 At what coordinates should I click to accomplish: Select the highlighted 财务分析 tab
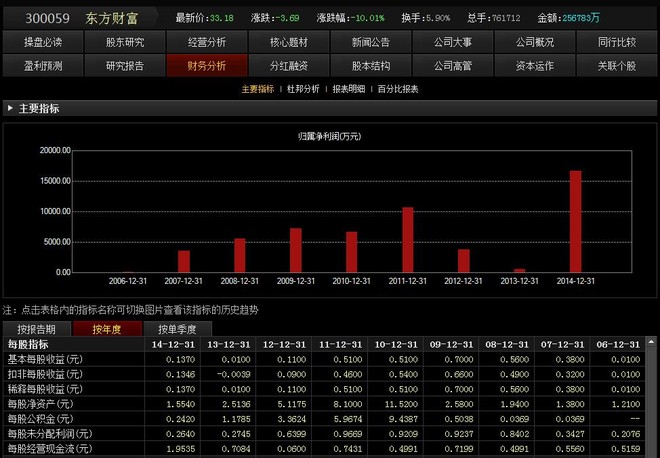click(207, 66)
